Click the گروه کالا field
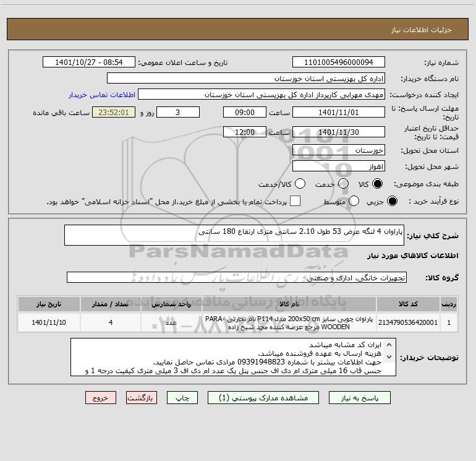The width and height of the screenshot is (476, 461). pyautogui.click(x=237, y=277)
